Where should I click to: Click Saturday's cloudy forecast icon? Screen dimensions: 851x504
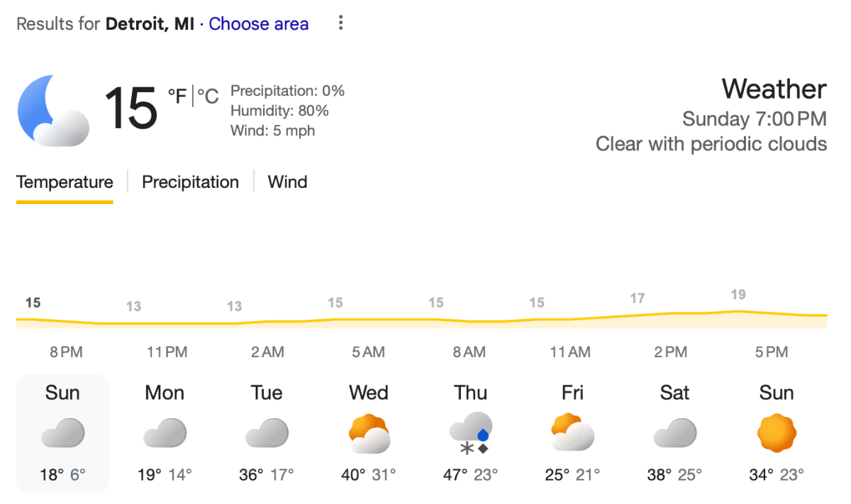tap(674, 432)
